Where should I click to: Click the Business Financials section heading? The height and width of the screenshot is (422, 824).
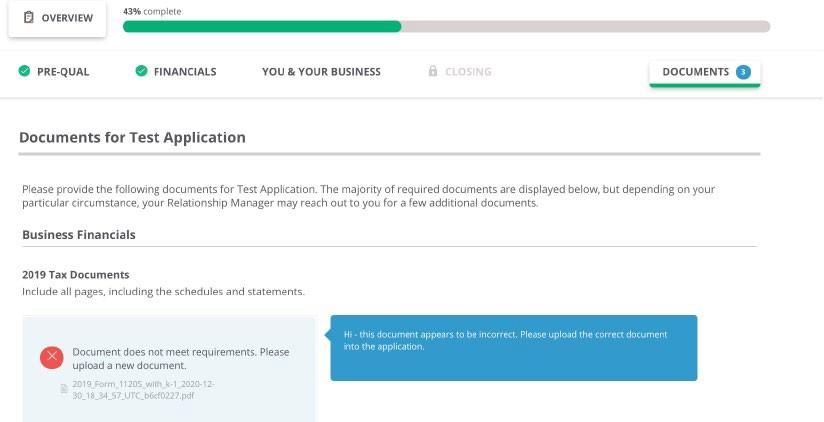[79, 235]
